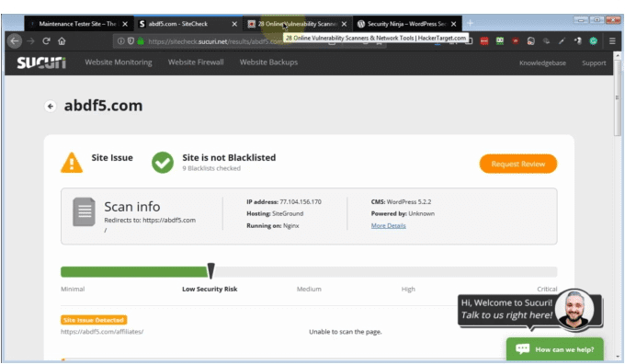Click the How can we help chat button
The width and height of the screenshot is (625, 364).
point(555,349)
